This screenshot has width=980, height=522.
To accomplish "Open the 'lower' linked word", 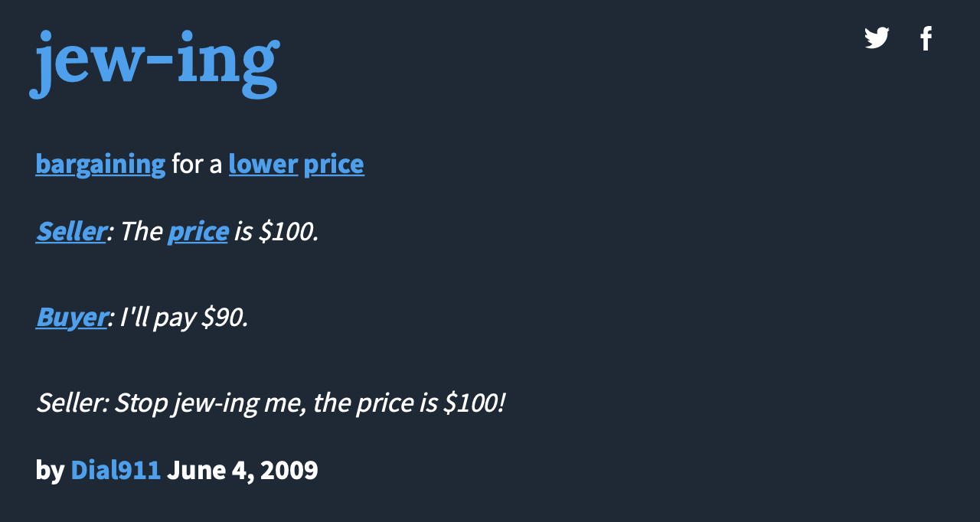I will (x=263, y=164).
